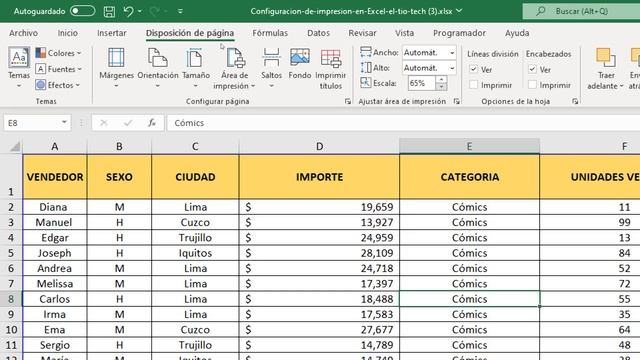The height and width of the screenshot is (360, 640).
Task: Open the Colores theme colors menu
Action: tap(58, 53)
